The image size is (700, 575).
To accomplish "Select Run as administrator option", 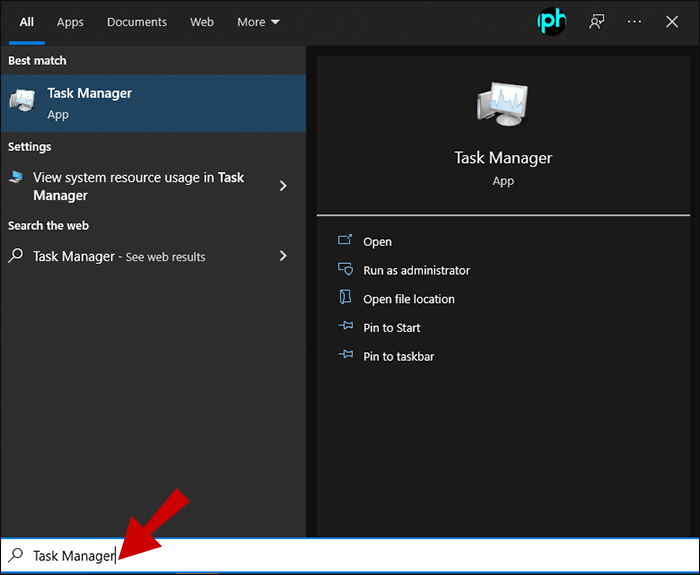I will pos(416,270).
